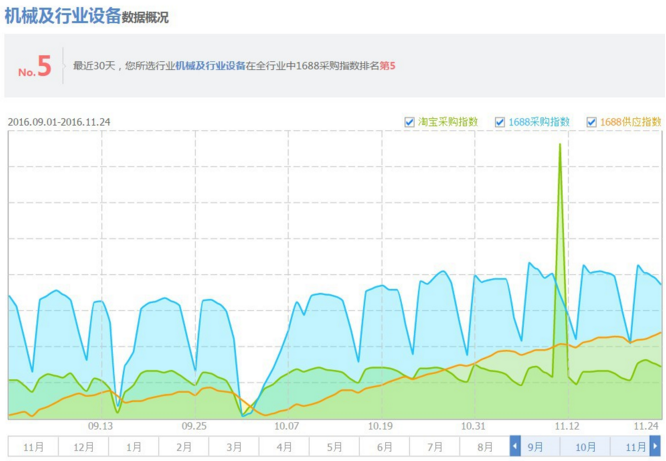Select highlighted 10月 in the timeline
This screenshot has width=666, height=461.
(x=585, y=447)
